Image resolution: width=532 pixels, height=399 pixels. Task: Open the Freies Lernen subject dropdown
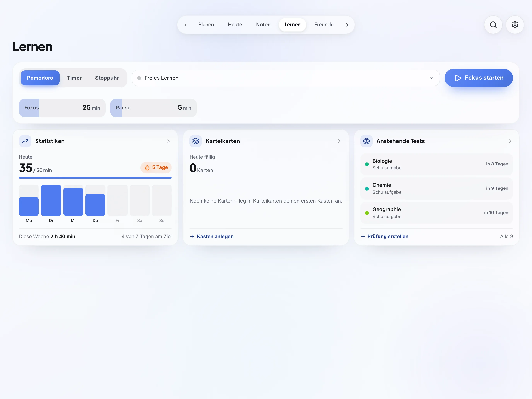pyautogui.click(x=286, y=78)
